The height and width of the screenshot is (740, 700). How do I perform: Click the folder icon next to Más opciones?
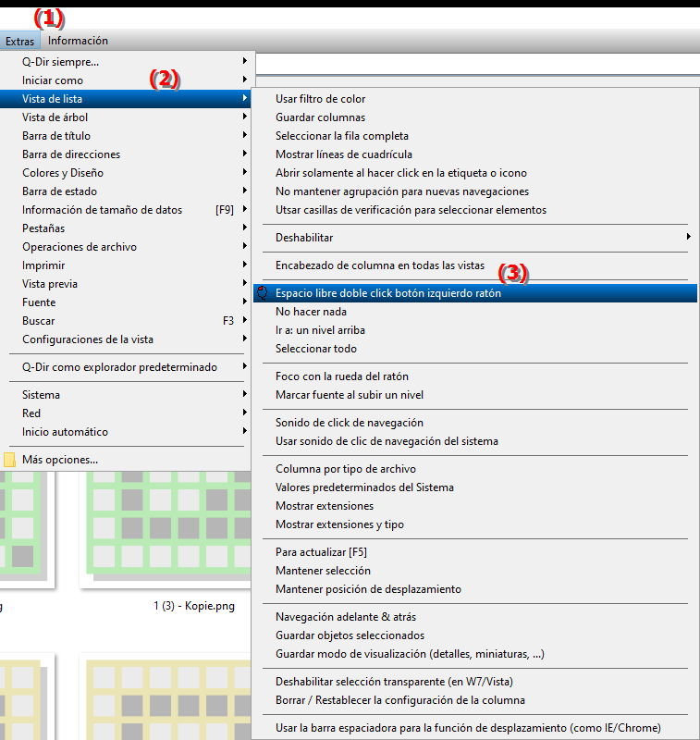(10, 460)
